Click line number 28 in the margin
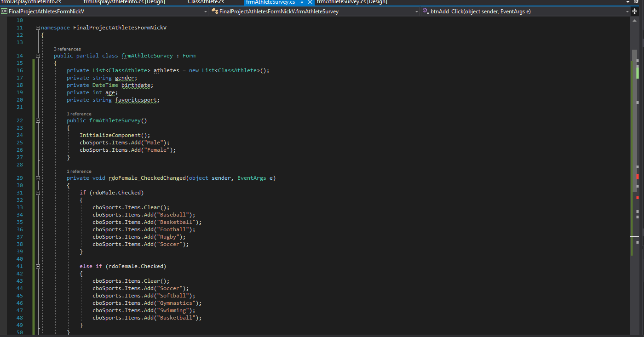 click(19, 165)
